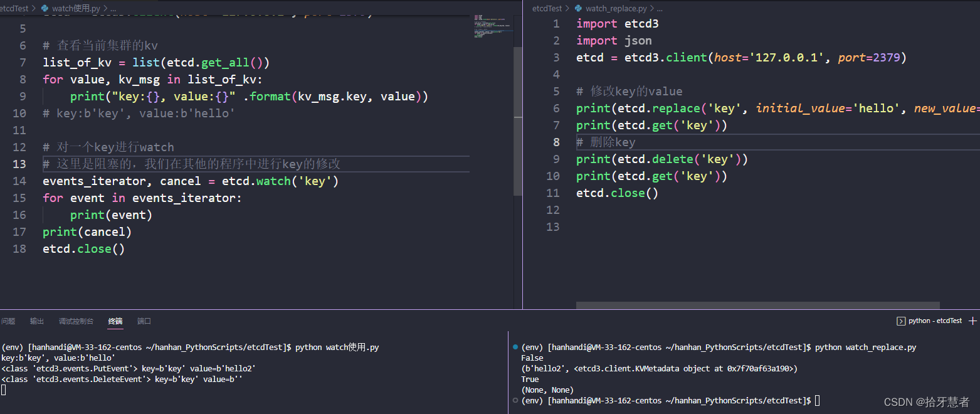Click watch使用.py breadcrumb in left editor
Screen dimensions: 980x414
pyautogui.click(x=76, y=9)
